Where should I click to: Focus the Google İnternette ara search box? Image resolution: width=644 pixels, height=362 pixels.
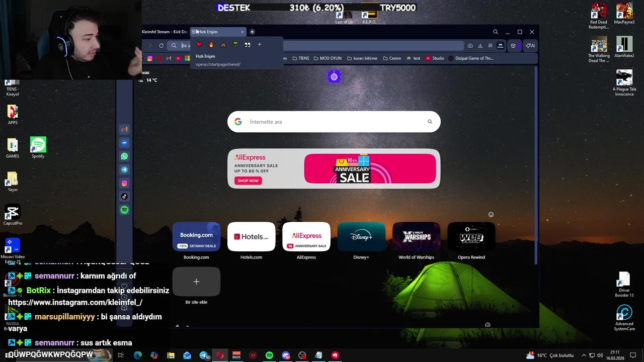click(334, 122)
